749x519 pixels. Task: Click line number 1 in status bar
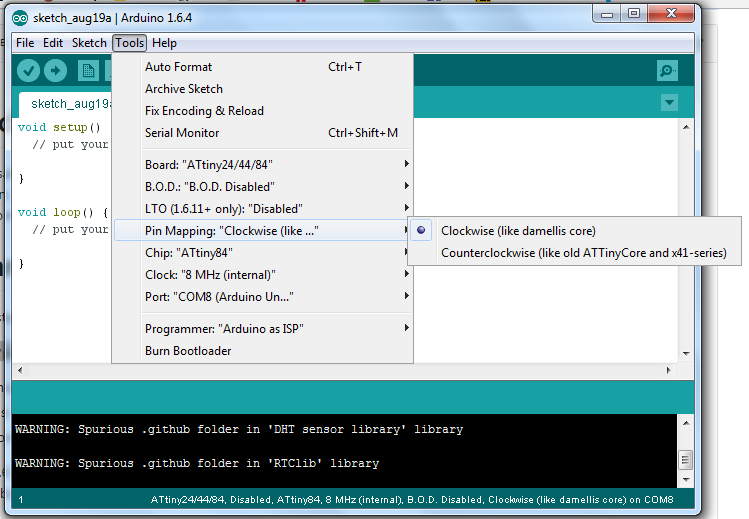tap(21, 500)
